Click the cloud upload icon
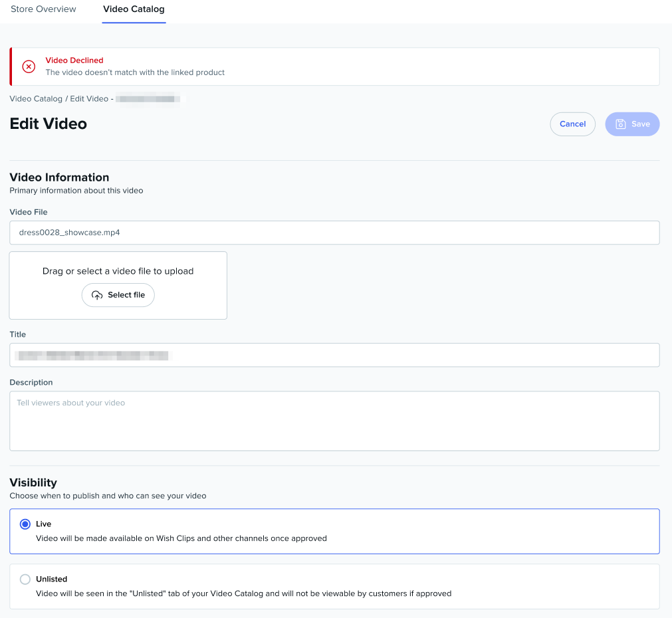Image resolution: width=672 pixels, height=618 pixels. (97, 295)
